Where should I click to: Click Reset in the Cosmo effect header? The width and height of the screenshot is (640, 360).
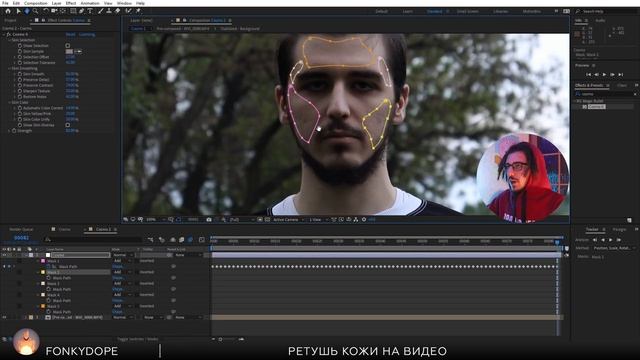click(70, 35)
